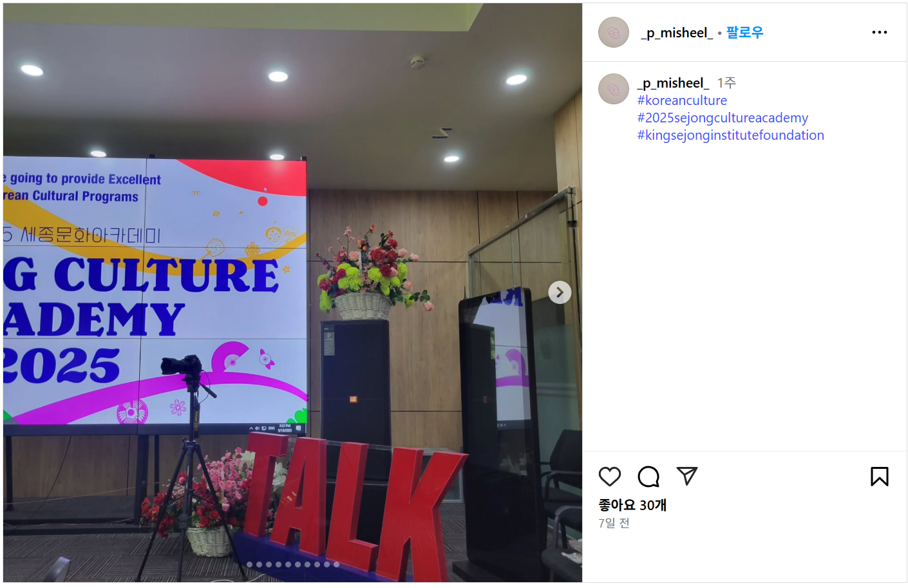Open _p_misheel_ profile picture in header
This screenshot has height=588, width=908.
click(x=614, y=32)
